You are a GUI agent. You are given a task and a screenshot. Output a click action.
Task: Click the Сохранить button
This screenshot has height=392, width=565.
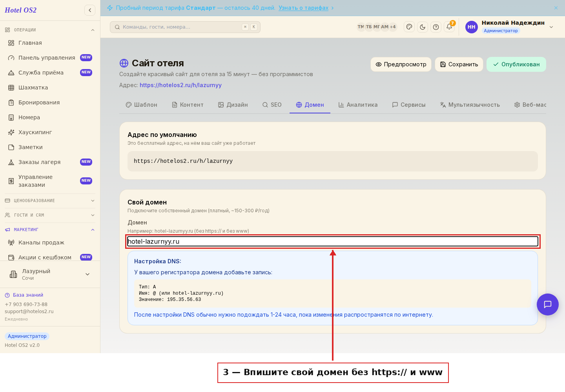click(x=459, y=64)
